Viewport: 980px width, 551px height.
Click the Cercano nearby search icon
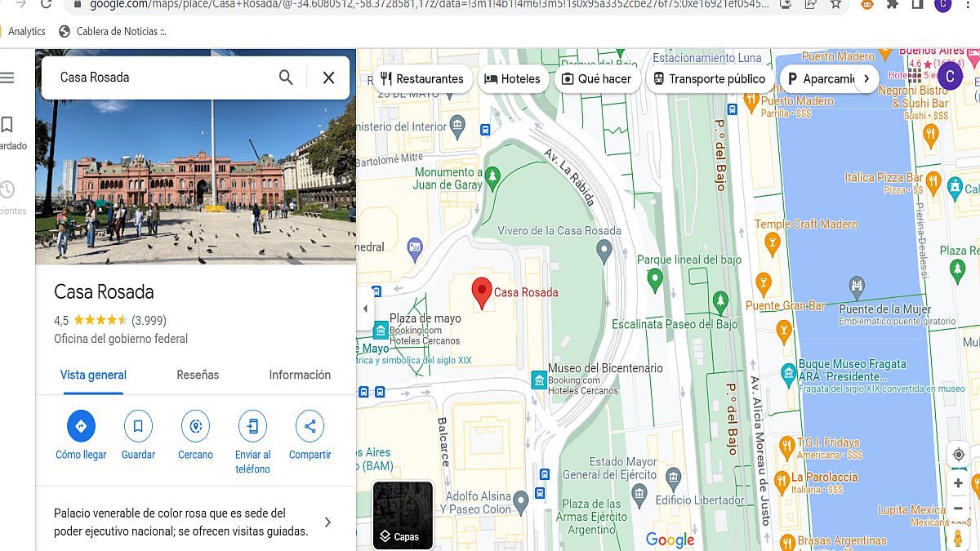tap(195, 425)
